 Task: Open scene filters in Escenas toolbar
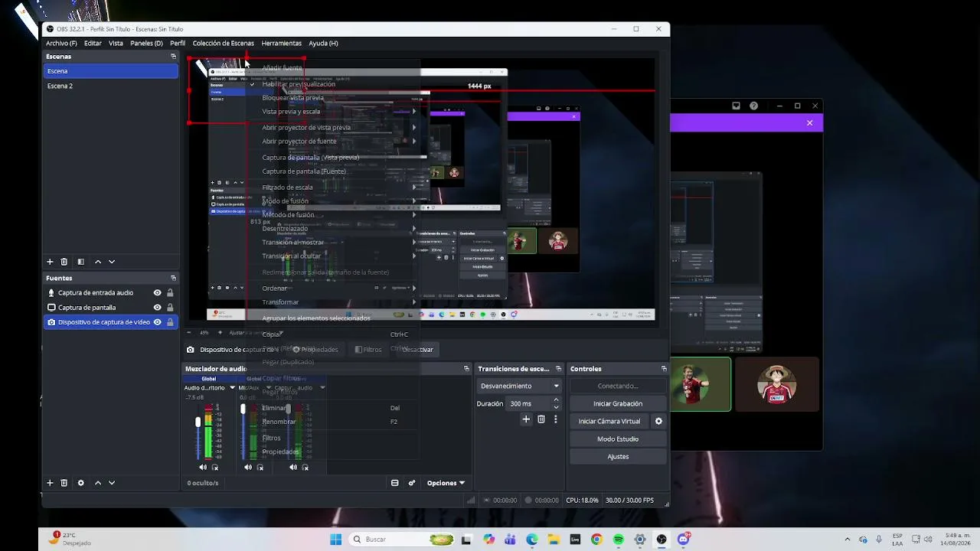80,262
